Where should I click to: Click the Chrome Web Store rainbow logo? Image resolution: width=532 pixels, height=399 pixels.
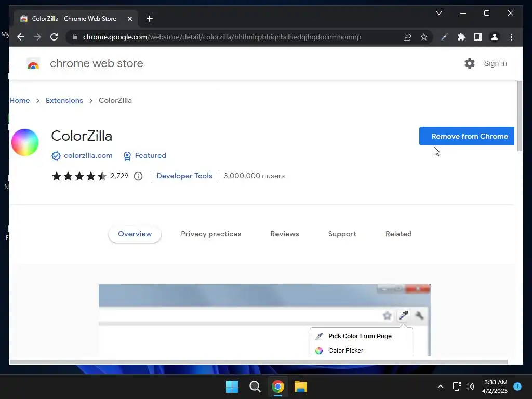point(33,63)
